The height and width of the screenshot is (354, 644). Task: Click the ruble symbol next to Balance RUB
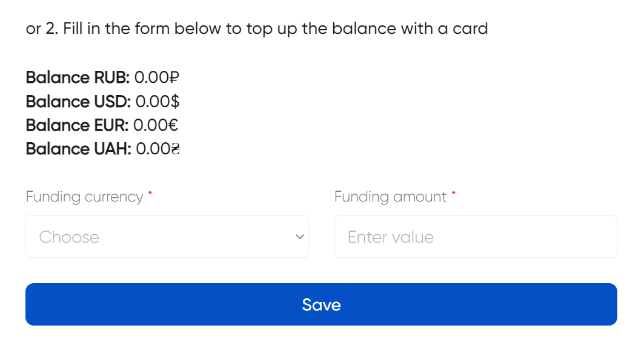coord(173,77)
